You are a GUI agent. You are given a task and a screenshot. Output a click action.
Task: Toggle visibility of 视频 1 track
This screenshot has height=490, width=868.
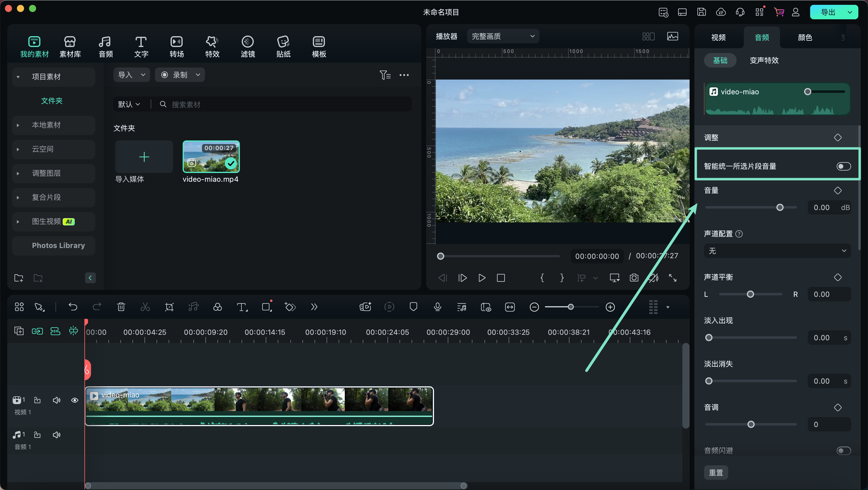[x=75, y=400]
